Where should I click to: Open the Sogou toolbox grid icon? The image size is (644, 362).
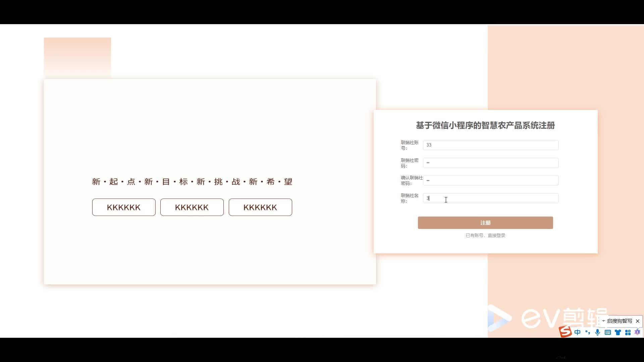pos(628,332)
